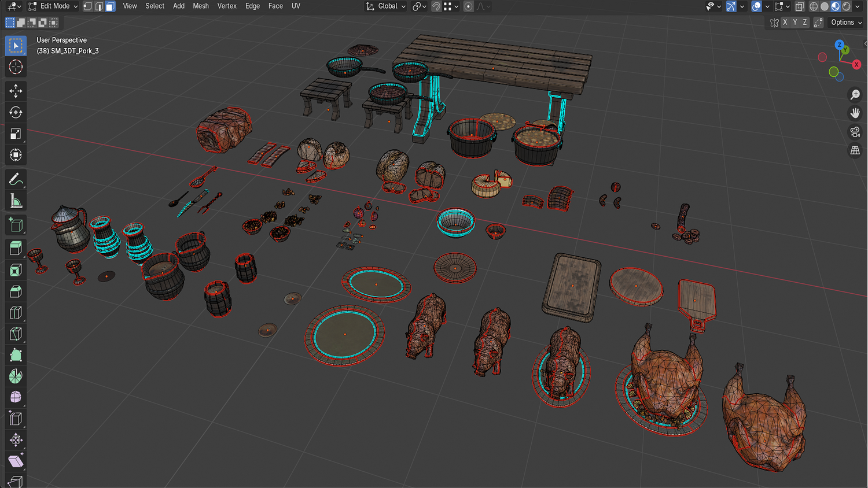
Task: Pick the Inset Faces tool
Action: pos(16,269)
